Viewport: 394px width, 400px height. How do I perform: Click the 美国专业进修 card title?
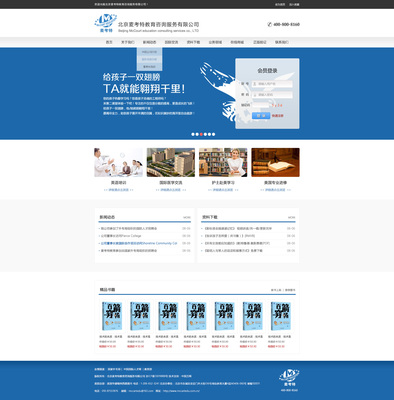(x=275, y=183)
